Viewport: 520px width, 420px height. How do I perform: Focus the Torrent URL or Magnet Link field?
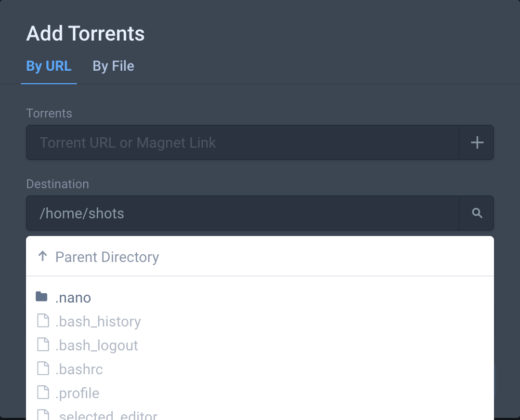point(242,142)
